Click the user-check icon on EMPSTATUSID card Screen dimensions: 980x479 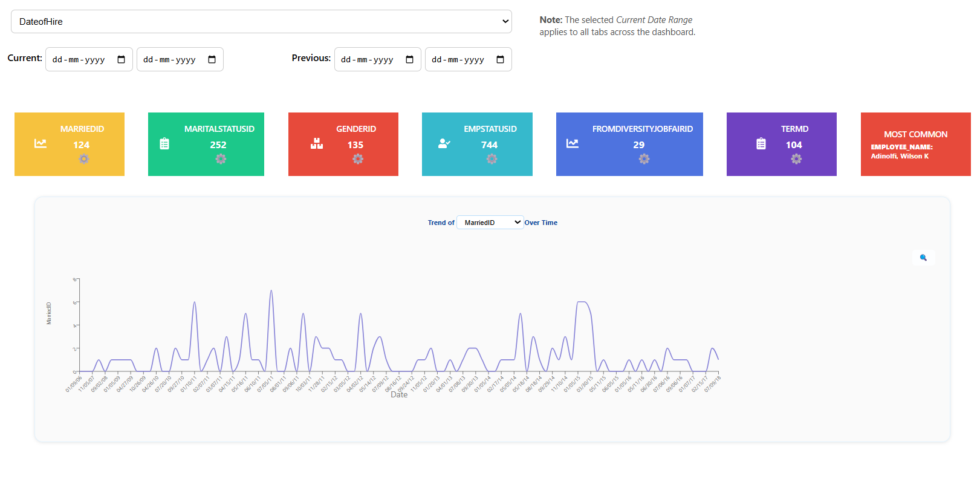tap(444, 143)
